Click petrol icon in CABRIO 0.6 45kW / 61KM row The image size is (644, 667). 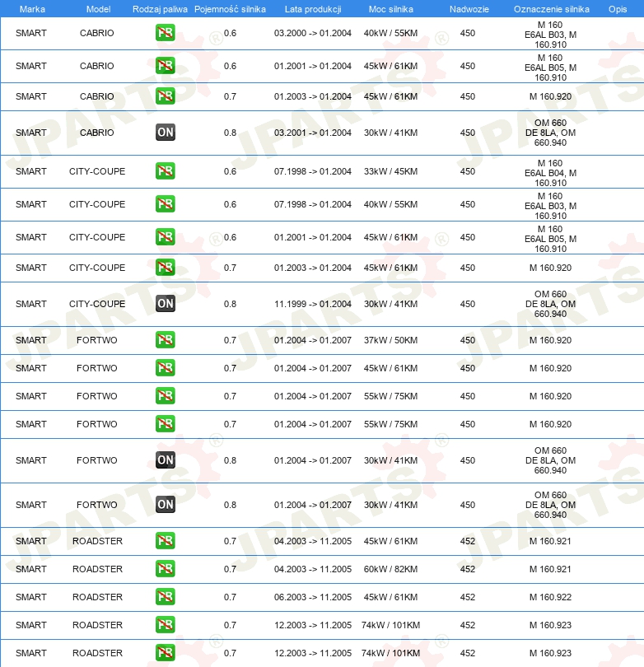(x=165, y=66)
